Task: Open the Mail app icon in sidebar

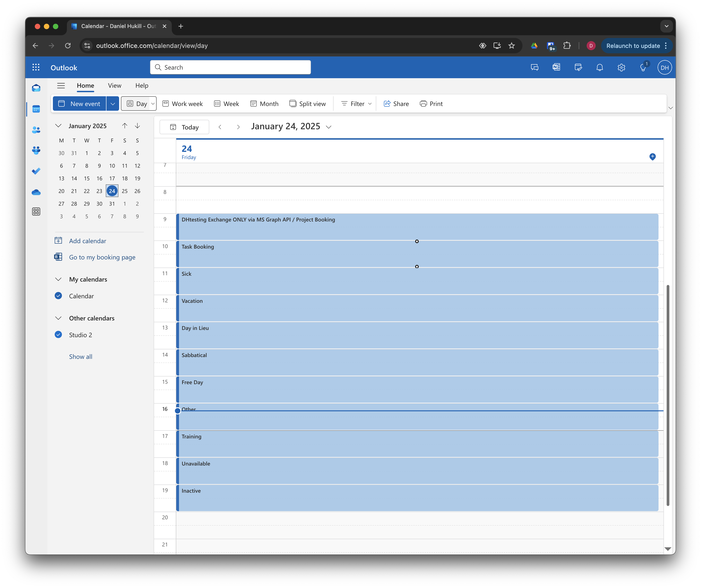Action: pyautogui.click(x=36, y=88)
